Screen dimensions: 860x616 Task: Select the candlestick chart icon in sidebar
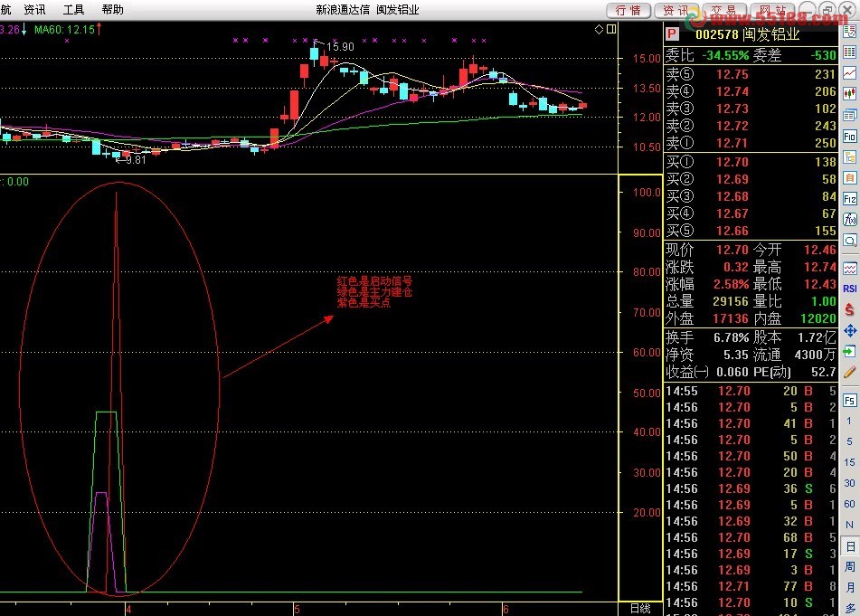pyautogui.click(x=849, y=94)
